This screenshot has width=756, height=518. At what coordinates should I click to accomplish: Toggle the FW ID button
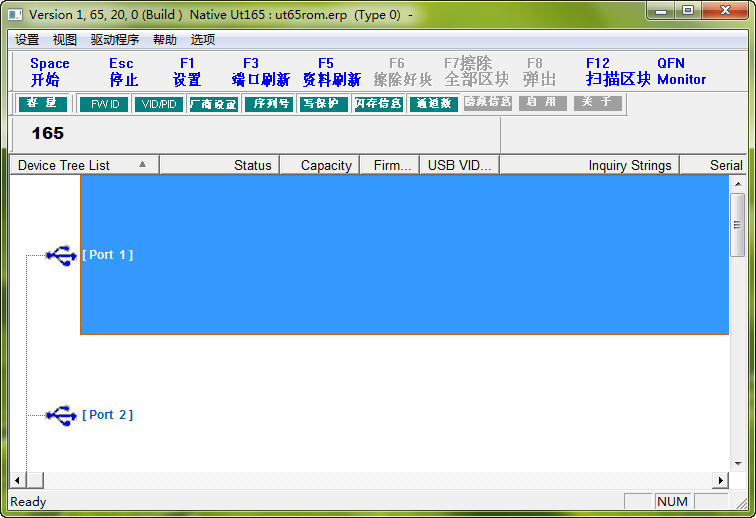103,104
